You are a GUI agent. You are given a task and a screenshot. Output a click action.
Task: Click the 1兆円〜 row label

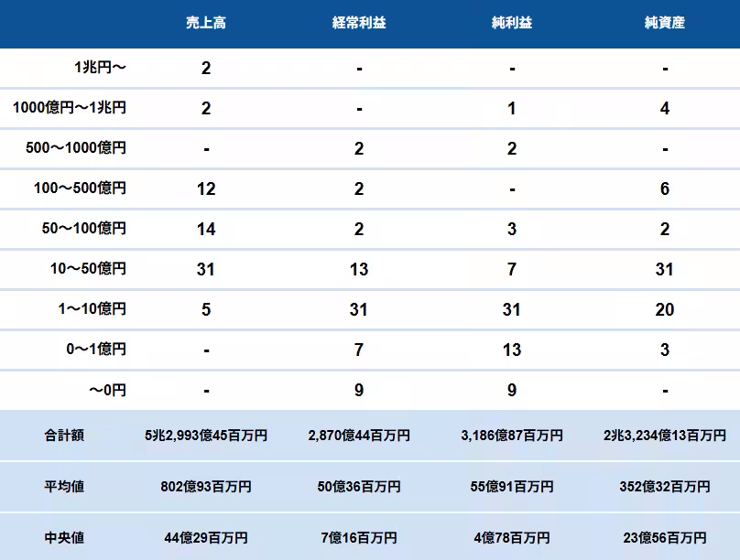pyautogui.click(x=100, y=68)
